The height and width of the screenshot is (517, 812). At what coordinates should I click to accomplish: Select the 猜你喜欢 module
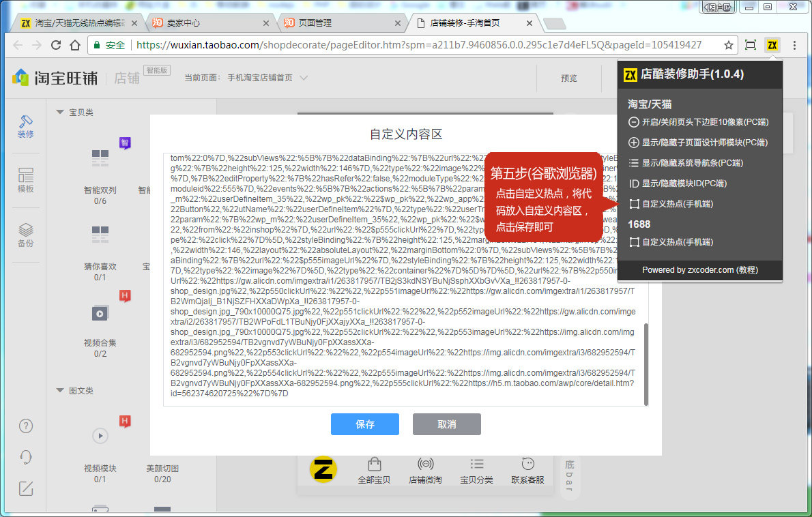[100, 252]
